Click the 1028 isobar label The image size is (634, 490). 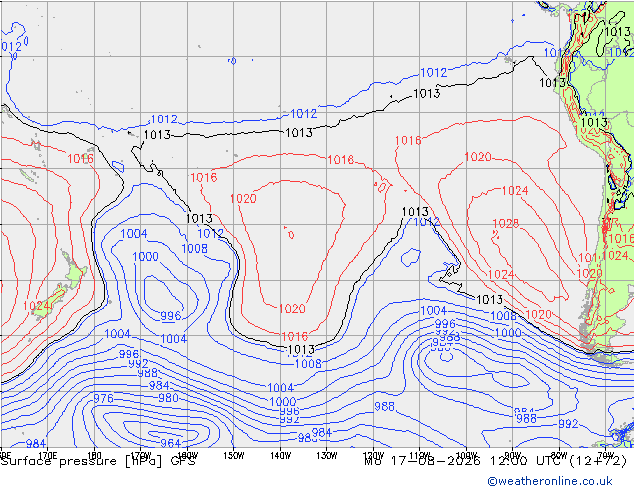pos(505,224)
